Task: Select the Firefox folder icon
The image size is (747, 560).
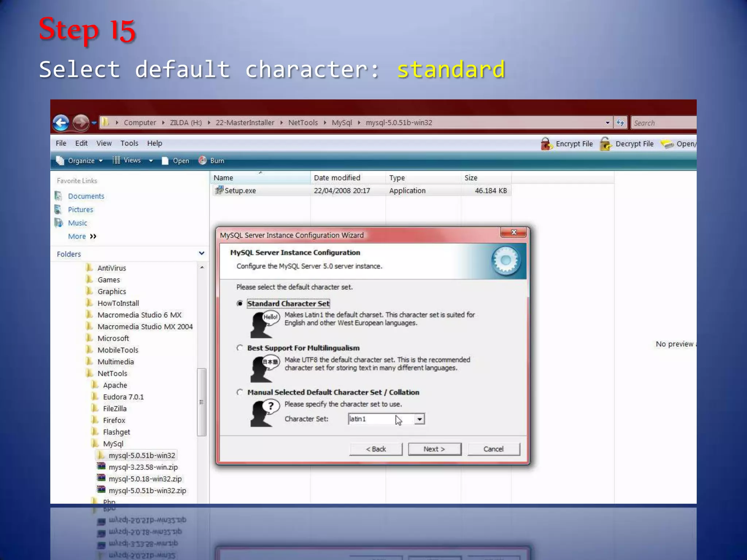Action: [x=95, y=420]
